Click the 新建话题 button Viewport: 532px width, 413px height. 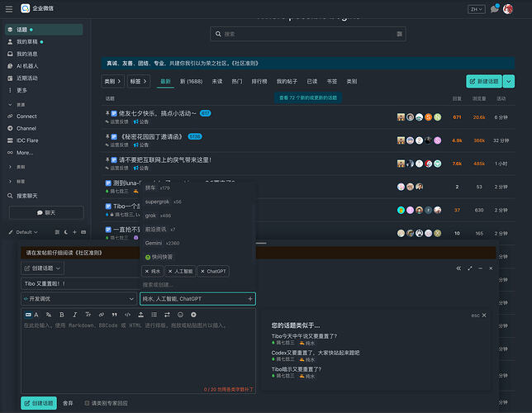click(x=484, y=82)
